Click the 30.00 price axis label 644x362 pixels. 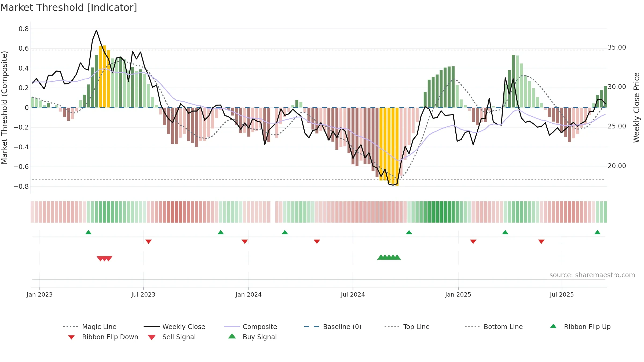point(617,87)
